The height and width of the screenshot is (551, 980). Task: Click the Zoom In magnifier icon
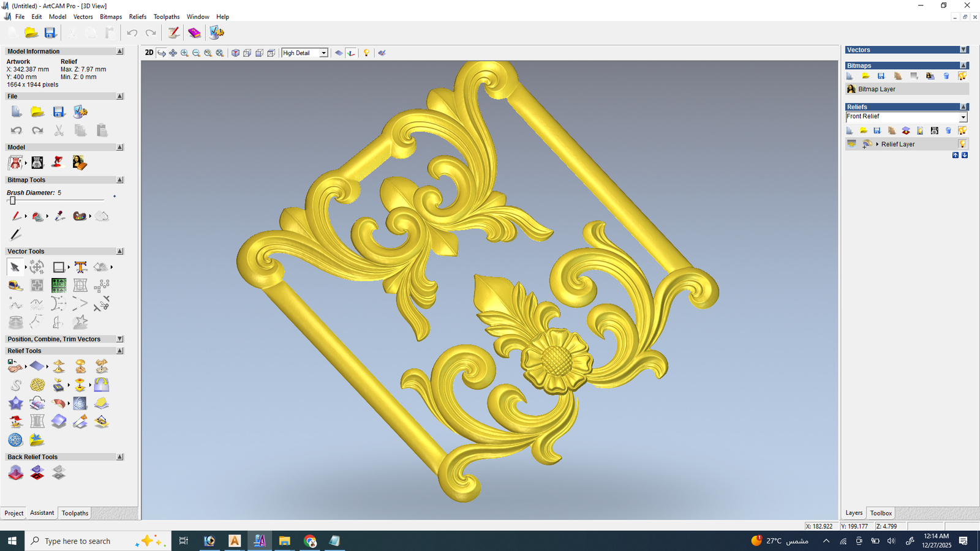(x=184, y=53)
